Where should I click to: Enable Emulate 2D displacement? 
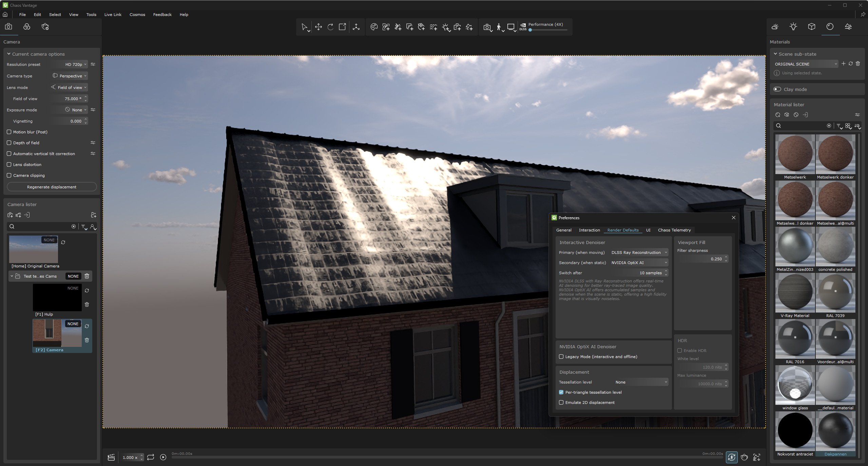(561, 403)
